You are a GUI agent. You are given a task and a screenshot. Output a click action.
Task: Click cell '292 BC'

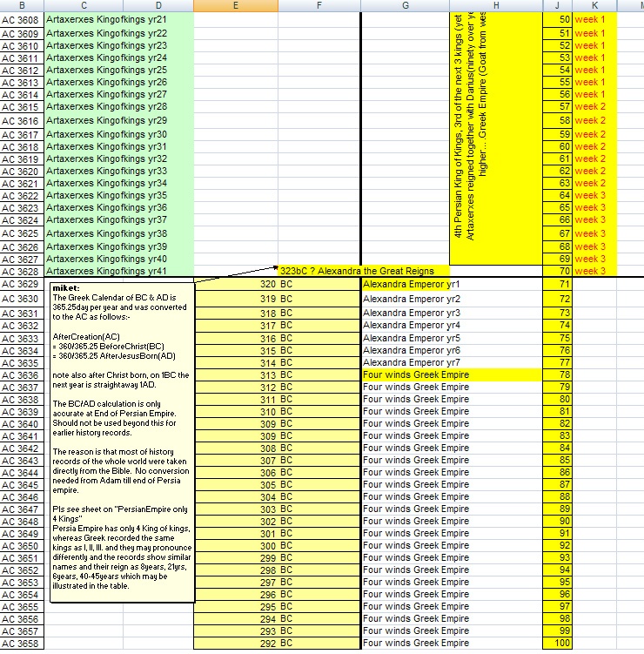pyautogui.click(x=277, y=644)
